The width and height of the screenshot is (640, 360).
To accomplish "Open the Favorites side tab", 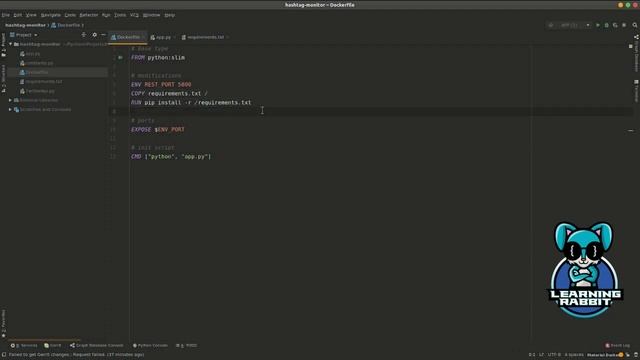I will tap(3, 324).
